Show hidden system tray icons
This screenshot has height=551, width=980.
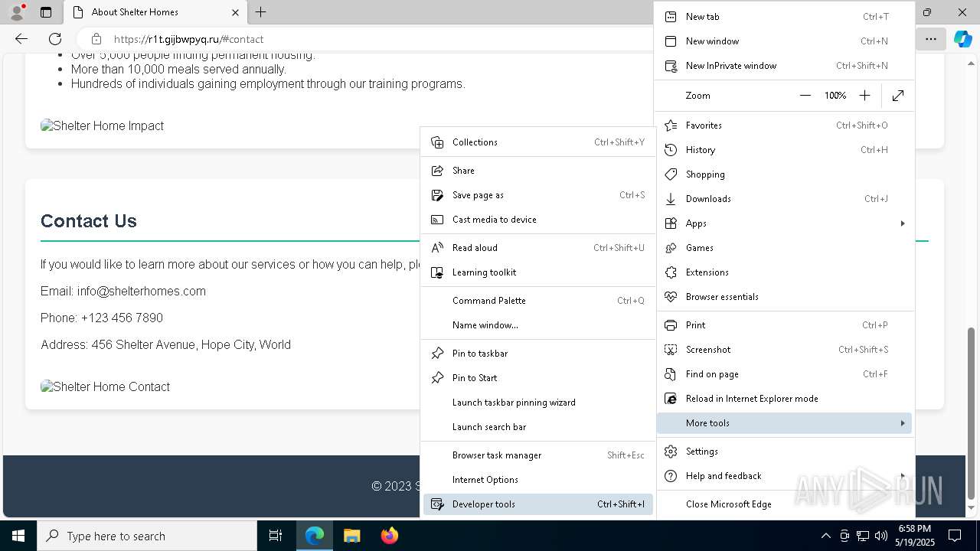(825, 536)
